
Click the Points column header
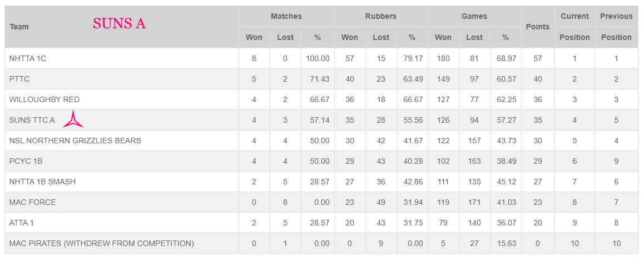pyautogui.click(x=538, y=27)
